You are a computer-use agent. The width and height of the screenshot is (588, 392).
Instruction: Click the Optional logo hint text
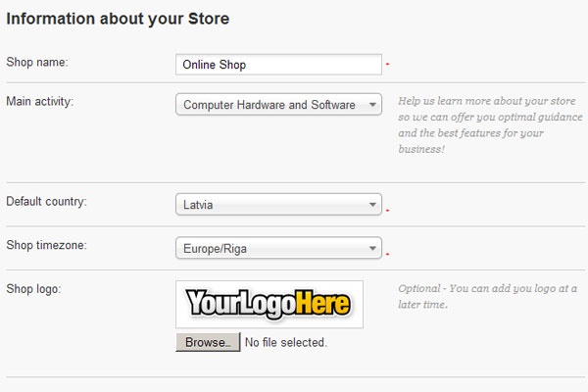tap(487, 296)
